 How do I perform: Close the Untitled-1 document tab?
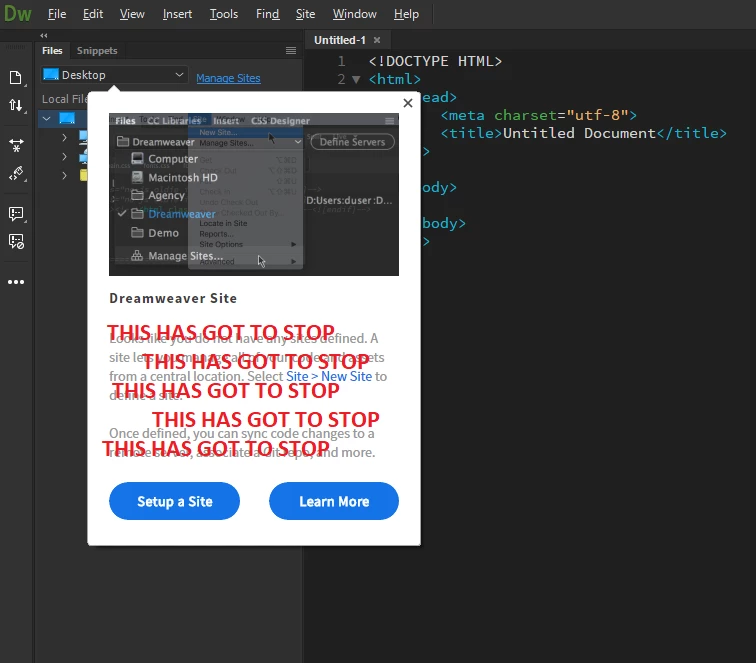[x=377, y=40]
